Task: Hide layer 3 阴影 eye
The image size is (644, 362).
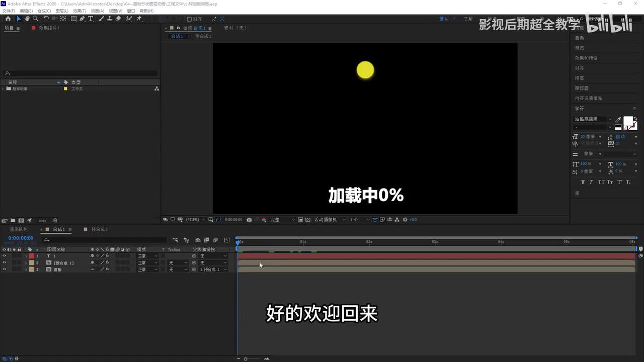Action: pos(5,269)
